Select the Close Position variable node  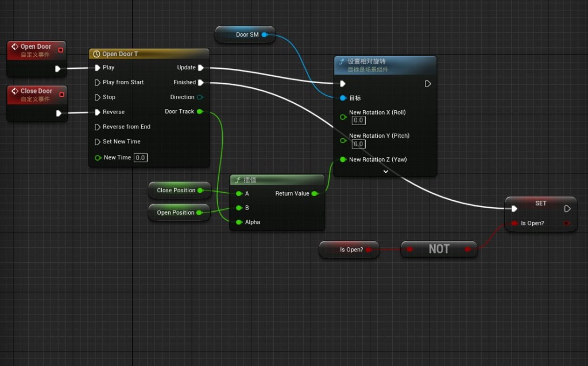tap(176, 190)
